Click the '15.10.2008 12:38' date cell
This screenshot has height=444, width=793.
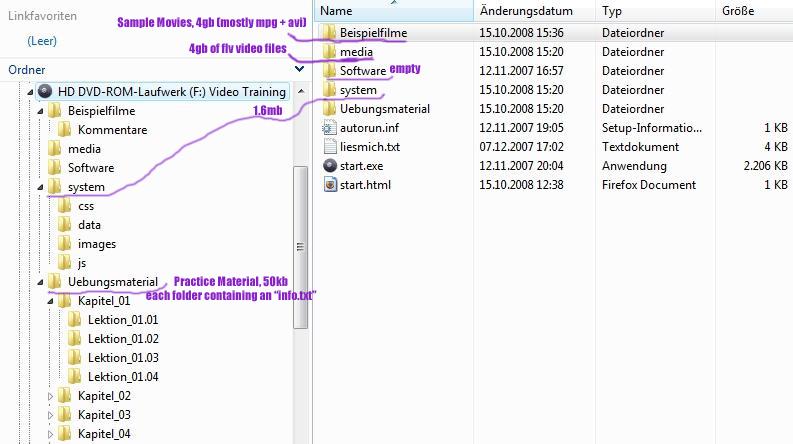(x=521, y=185)
